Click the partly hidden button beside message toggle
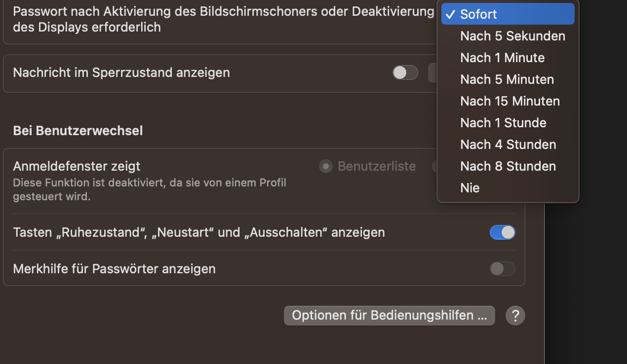Screen dimensions: 627x364 (x=432, y=73)
